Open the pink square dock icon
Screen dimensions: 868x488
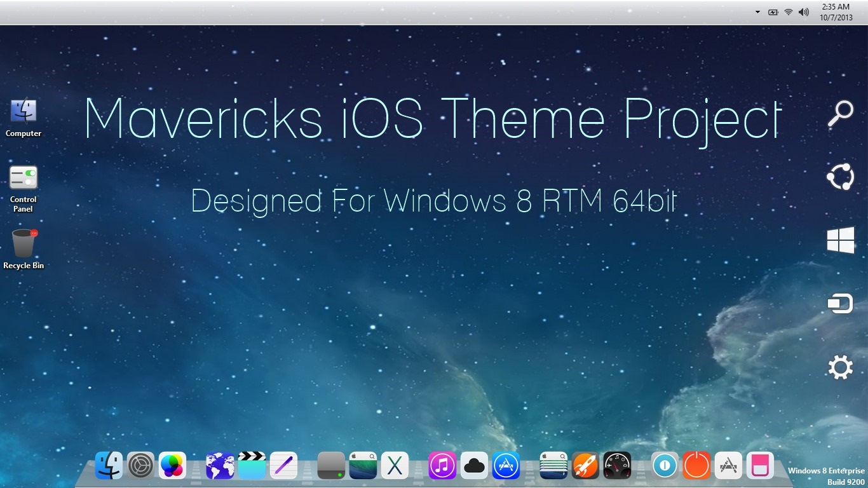click(x=760, y=466)
